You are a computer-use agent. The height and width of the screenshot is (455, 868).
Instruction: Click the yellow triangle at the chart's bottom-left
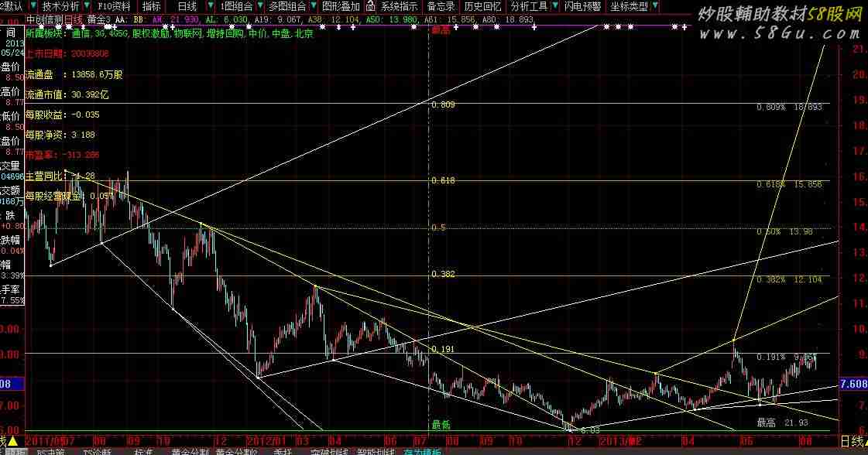point(12,440)
